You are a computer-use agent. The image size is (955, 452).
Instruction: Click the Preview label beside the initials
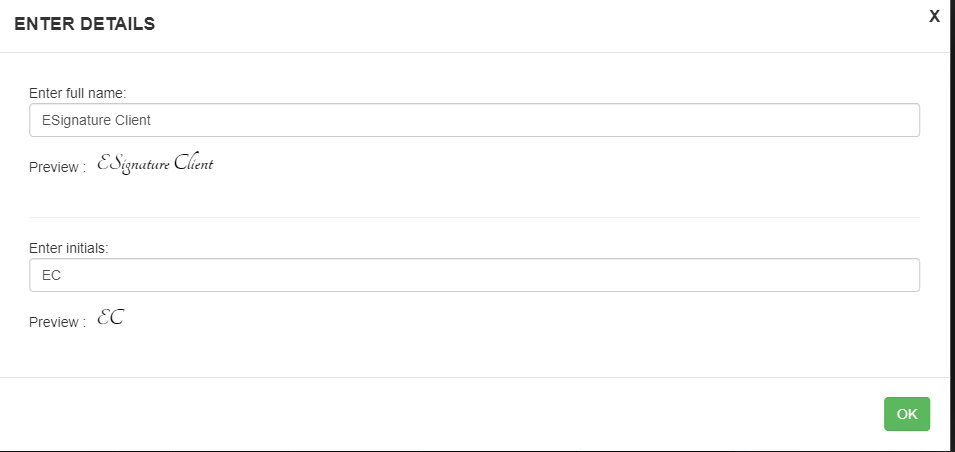[58, 322]
